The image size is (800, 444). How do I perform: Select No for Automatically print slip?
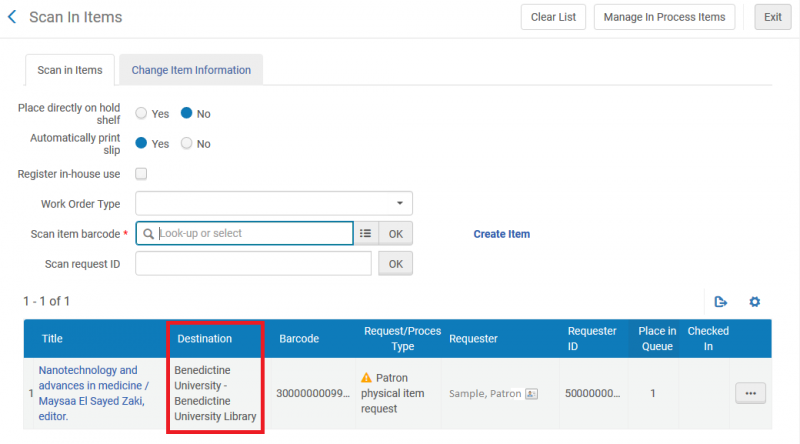pyautogui.click(x=187, y=144)
